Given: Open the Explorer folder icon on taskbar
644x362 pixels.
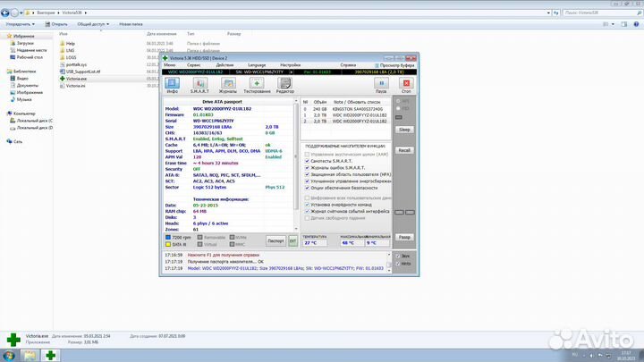Looking at the screenshot, I should pyautogui.click(x=30, y=356).
